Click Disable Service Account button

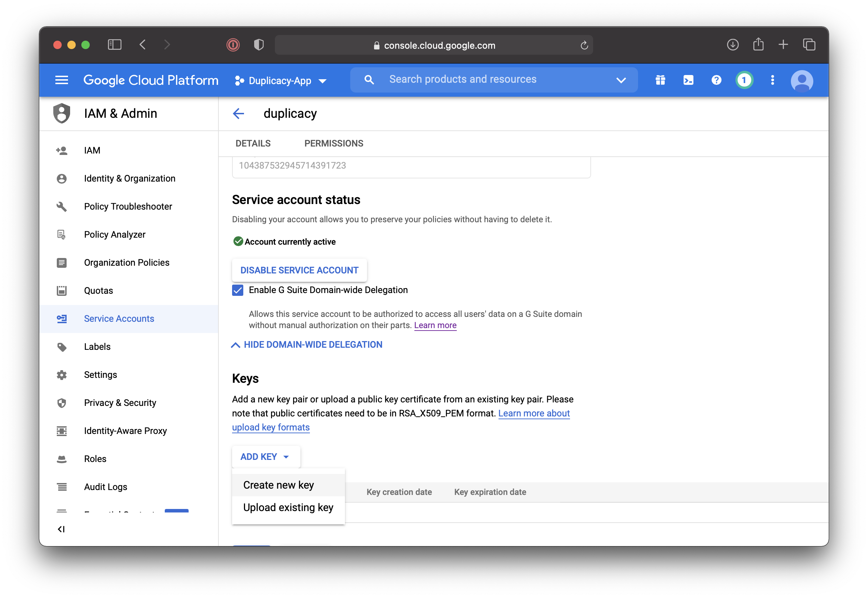(x=299, y=271)
